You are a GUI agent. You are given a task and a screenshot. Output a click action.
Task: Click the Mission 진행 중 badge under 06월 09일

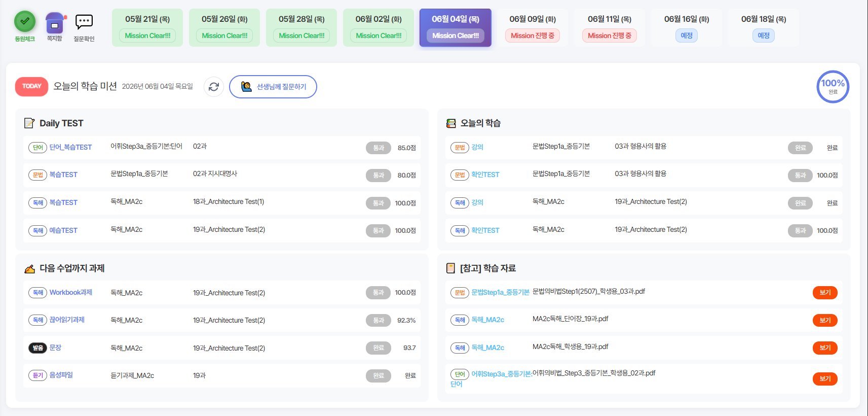point(533,36)
